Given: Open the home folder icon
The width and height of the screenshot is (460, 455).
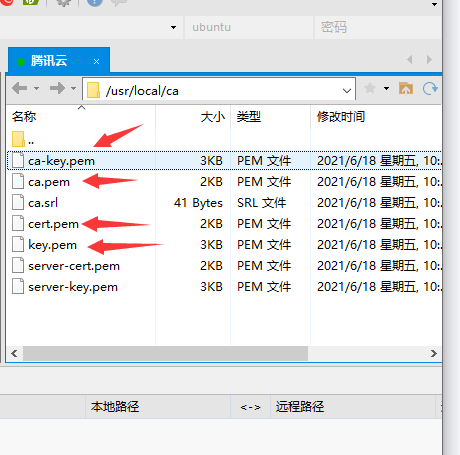Looking at the screenshot, I should click(x=406, y=89).
